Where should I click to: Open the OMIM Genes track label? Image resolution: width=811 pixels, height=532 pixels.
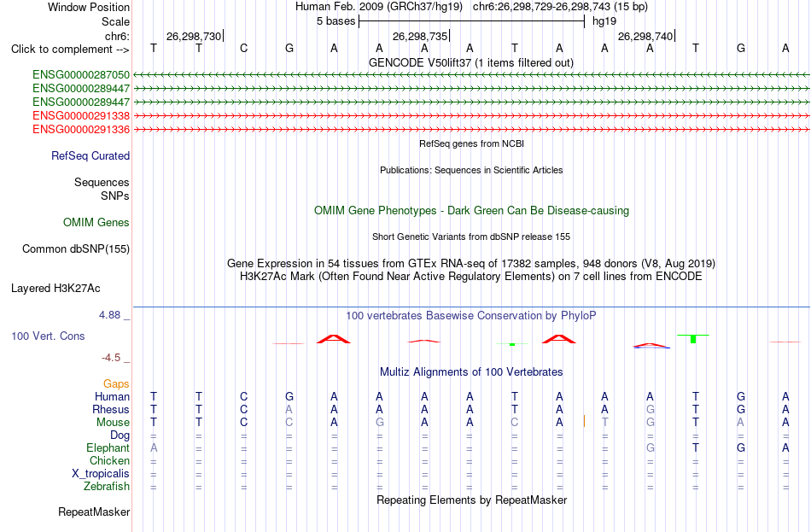[x=96, y=223]
